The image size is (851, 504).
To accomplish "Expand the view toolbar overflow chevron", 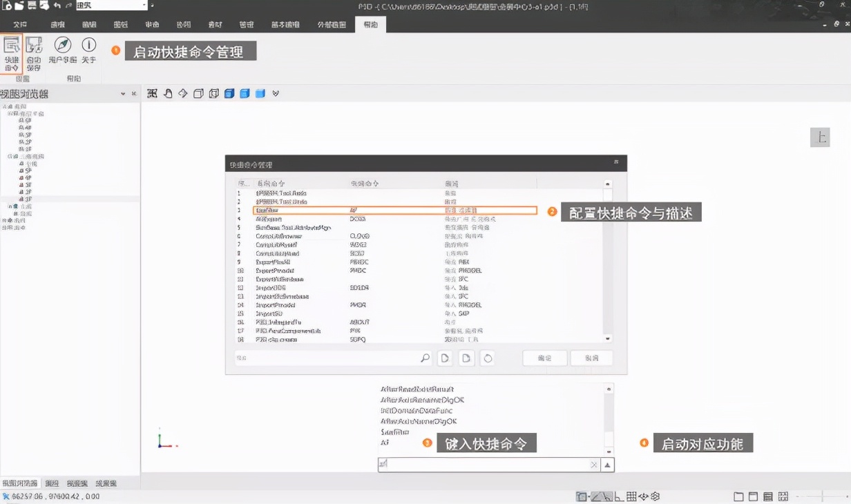I will tap(275, 93).
